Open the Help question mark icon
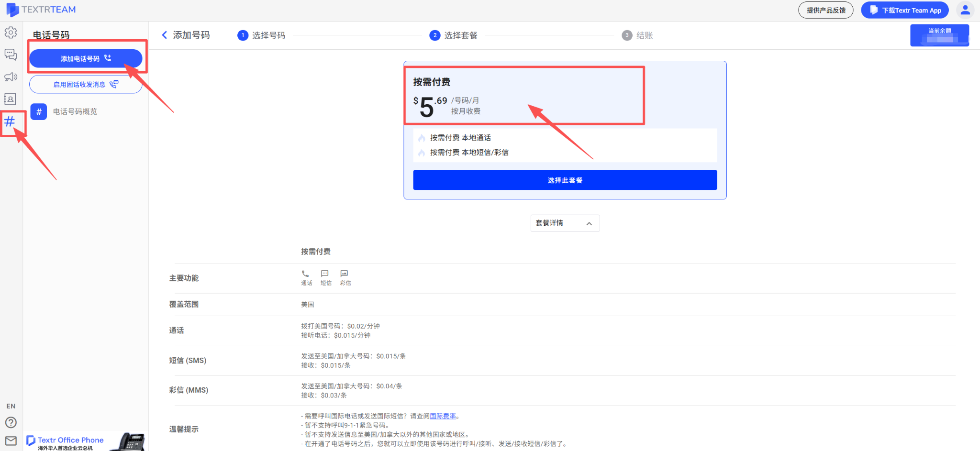This screenshot has height=451, width=980. (11, 422)
